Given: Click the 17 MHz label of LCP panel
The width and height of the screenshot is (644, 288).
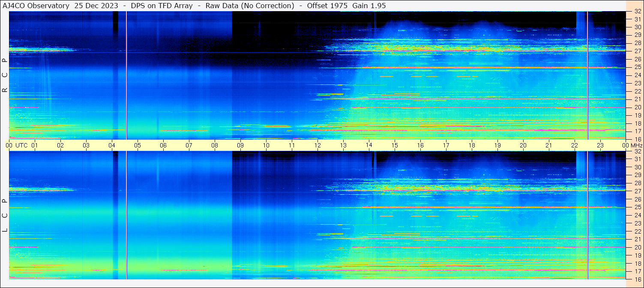Looking at the screenshot, I should 638,271.
